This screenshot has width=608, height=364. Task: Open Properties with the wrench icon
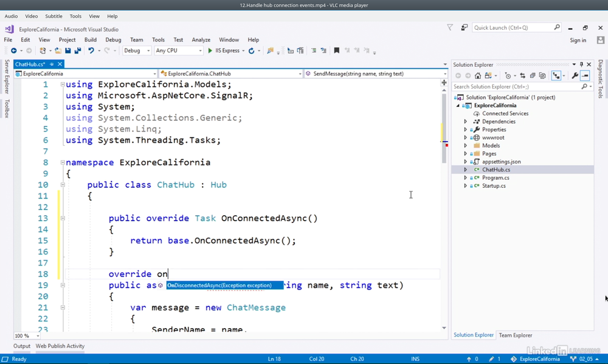coord(575,75)
